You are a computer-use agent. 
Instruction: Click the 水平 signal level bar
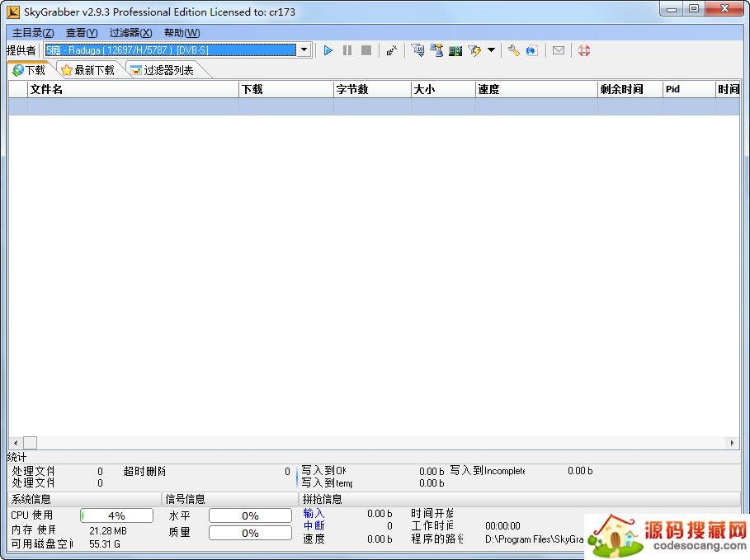250,515
